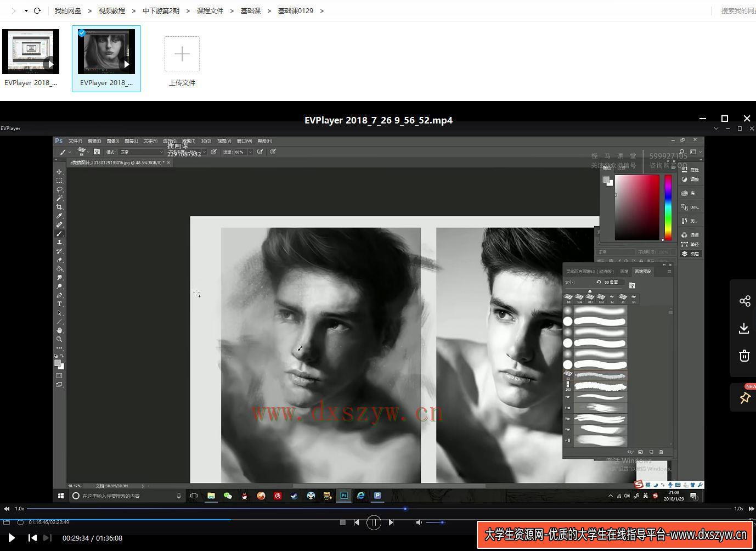Click the trash icon on the right sidebar
The height and width of the screenshot is (551, 756).
click(744, 356)
